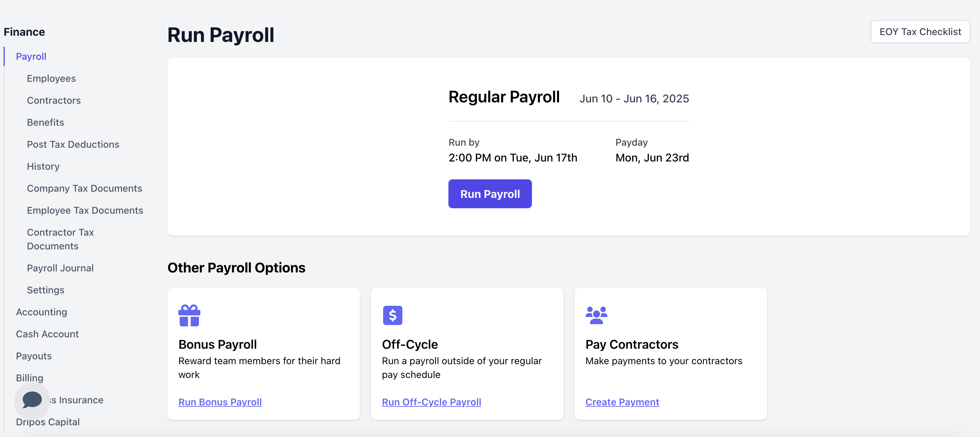The width and height of the screenshot is (980, 437).
Task: Follow the Run Off-Cycle Payroll link
Action: click(x=431, y=402)
